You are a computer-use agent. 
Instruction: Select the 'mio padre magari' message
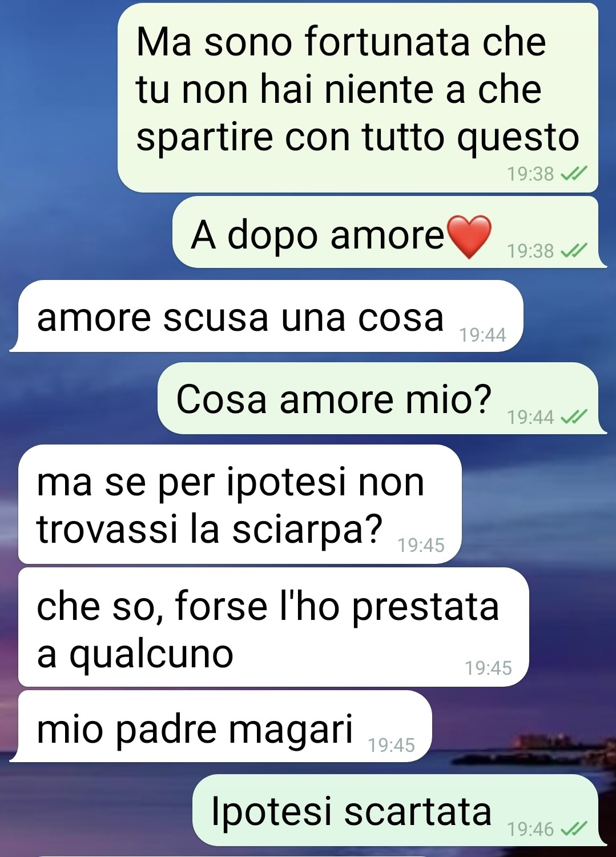coord(221,726)
